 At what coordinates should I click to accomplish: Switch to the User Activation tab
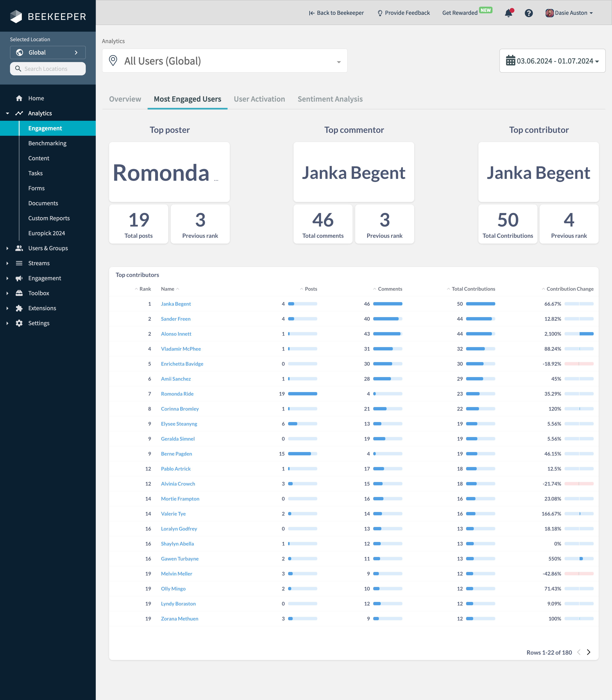(259, 99)
